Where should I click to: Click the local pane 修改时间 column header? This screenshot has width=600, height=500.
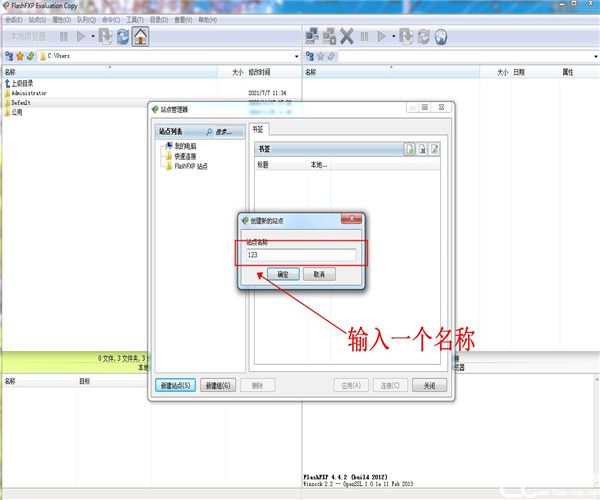259,72
